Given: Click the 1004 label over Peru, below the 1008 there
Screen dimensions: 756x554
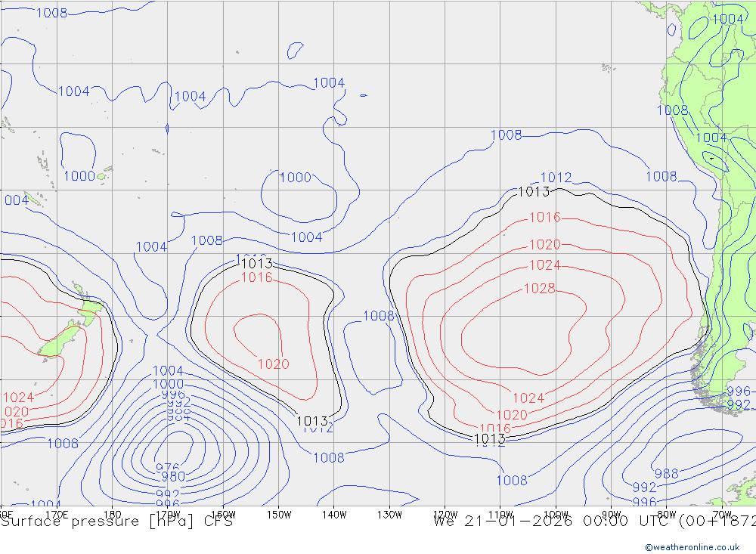Looking at the screenshot, I should (x=711, y=138).
